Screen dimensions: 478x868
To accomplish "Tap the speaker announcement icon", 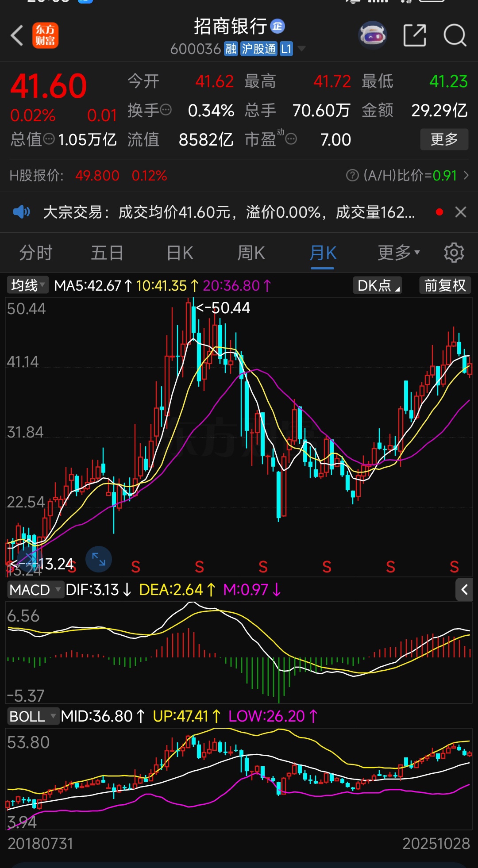I will pos(21,212).
